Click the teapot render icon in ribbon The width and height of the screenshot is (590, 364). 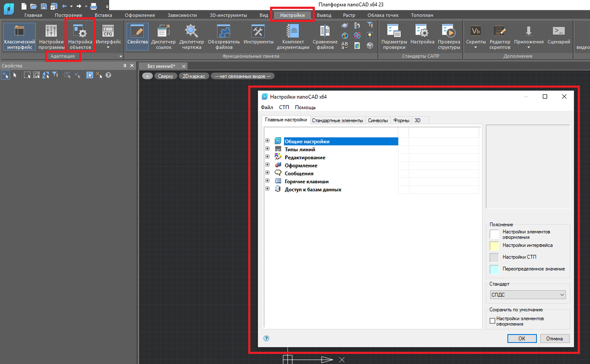[345, 25]
